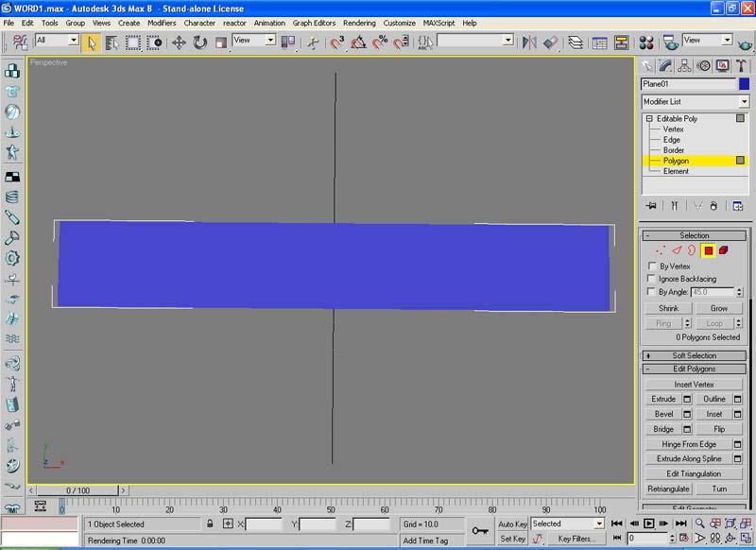This screenshot has width=756, height=550.
Task: Click the Plane01 object name field
Action: click(689, 84)
